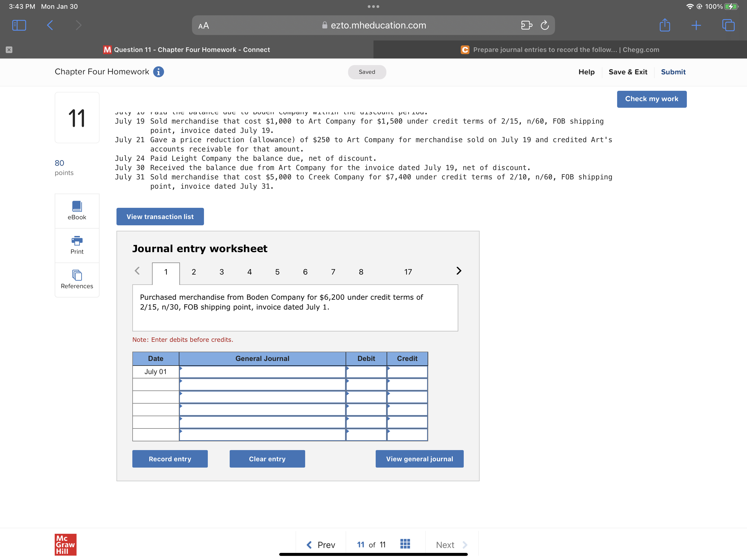Open the question grid navigator icon
Viewport: 747px width, 560px height.
tap(405, 544)
